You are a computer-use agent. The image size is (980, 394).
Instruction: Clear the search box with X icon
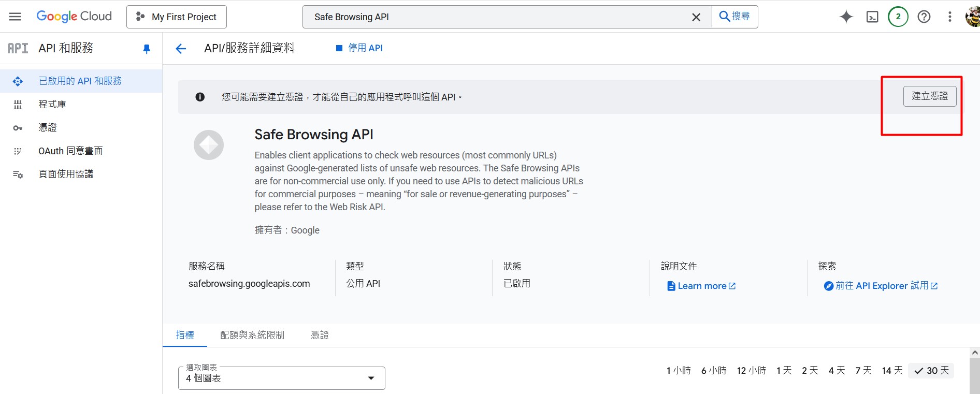(696, 17)
